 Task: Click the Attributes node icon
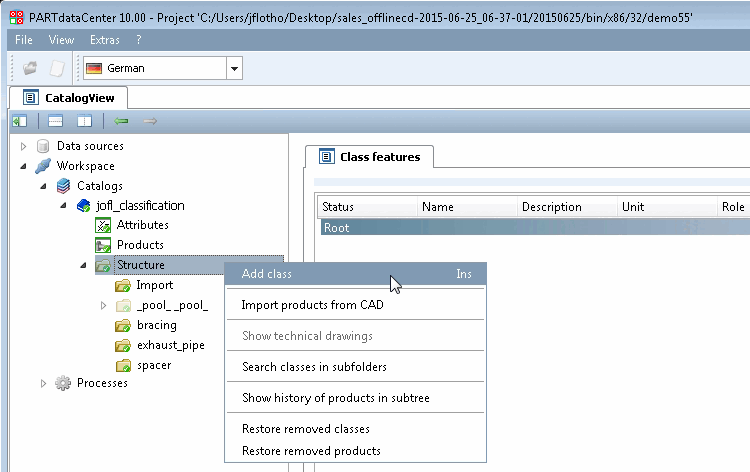[x=102, y=225]
